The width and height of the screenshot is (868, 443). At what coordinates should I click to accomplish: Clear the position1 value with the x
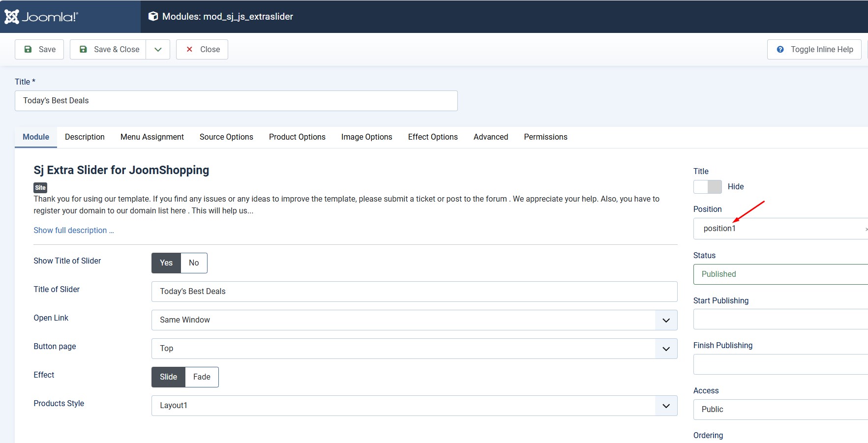866,229
